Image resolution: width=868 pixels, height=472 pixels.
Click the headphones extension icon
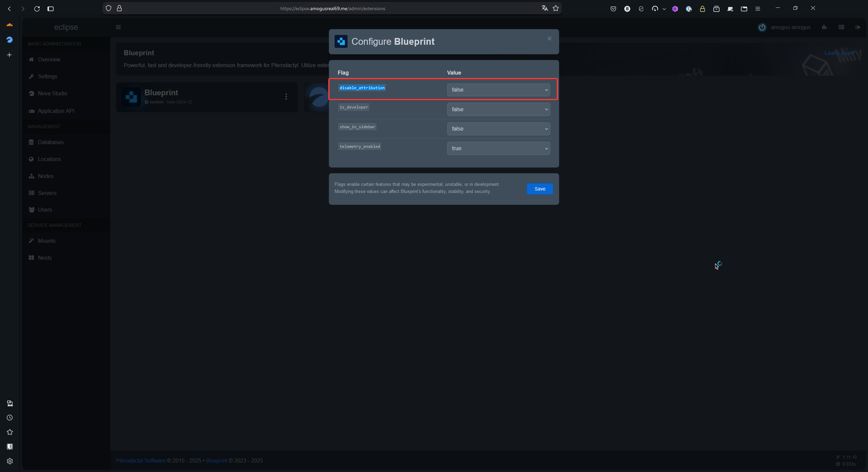click(x=655, y=9)
